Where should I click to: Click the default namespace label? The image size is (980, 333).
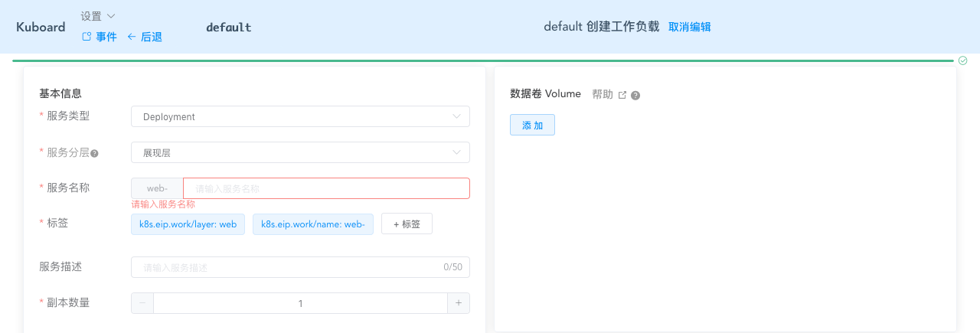pyautogui.click(x=229, y=27)
